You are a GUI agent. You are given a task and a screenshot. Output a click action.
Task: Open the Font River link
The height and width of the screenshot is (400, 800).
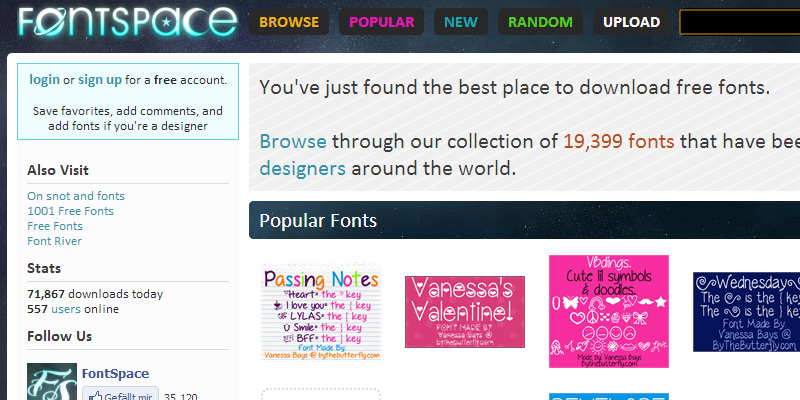(x=54, y=241)
